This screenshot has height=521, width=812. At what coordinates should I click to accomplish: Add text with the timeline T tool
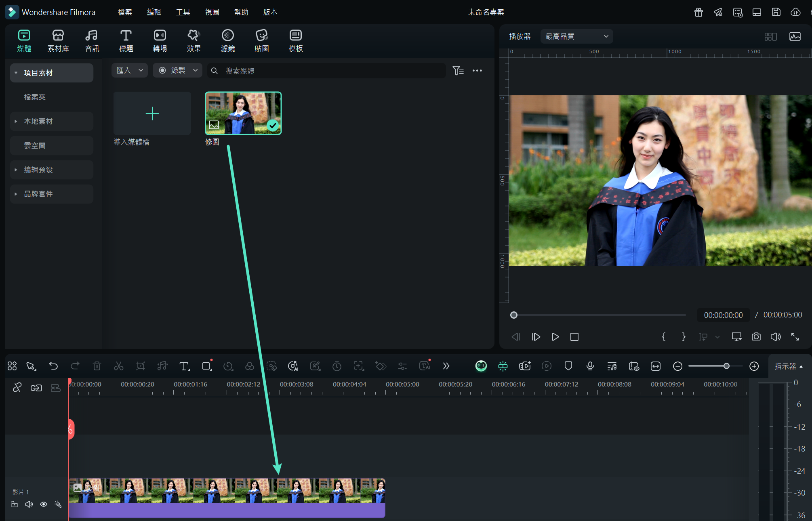pos(185,366)
